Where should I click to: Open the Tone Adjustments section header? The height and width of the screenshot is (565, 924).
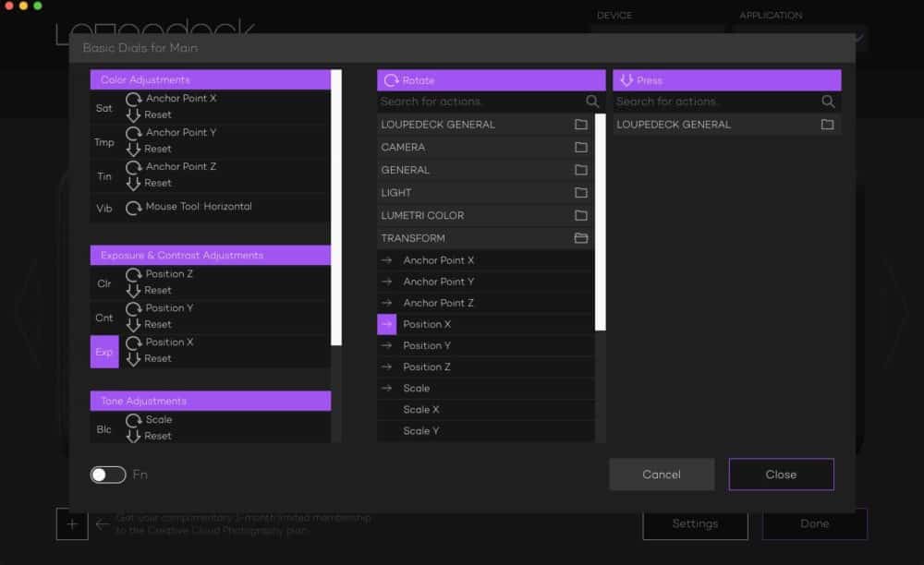coord(211,401)
